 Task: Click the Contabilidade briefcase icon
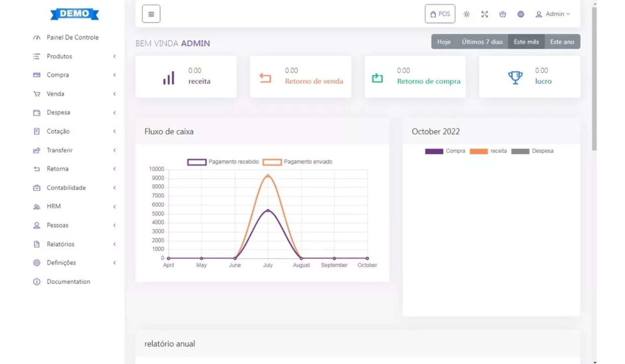[37, 188]
